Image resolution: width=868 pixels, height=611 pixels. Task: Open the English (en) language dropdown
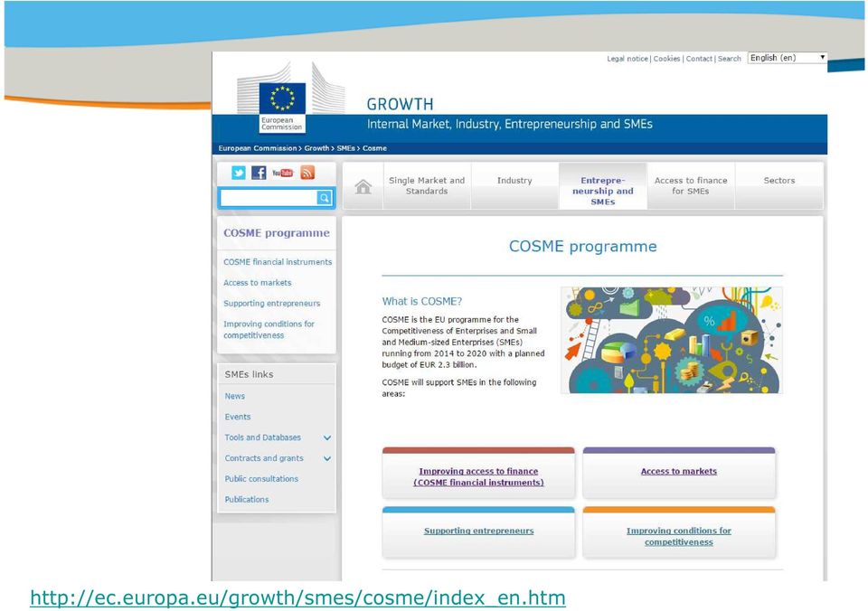coord(788,58)
